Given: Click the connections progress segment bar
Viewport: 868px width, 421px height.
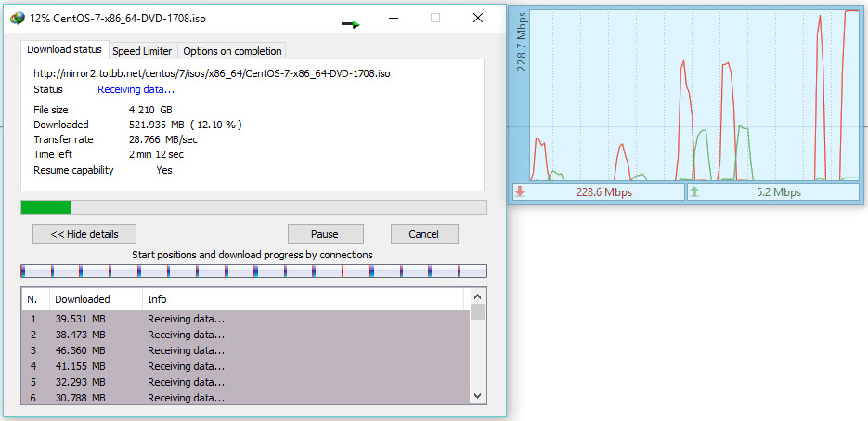Looking at the screenshot, I should (253, 270).
